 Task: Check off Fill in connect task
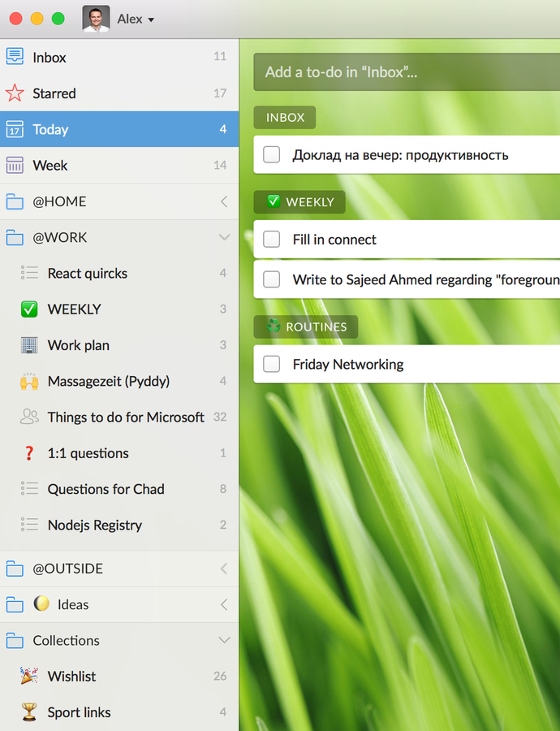pyautogui.click(x=272, y=239)
